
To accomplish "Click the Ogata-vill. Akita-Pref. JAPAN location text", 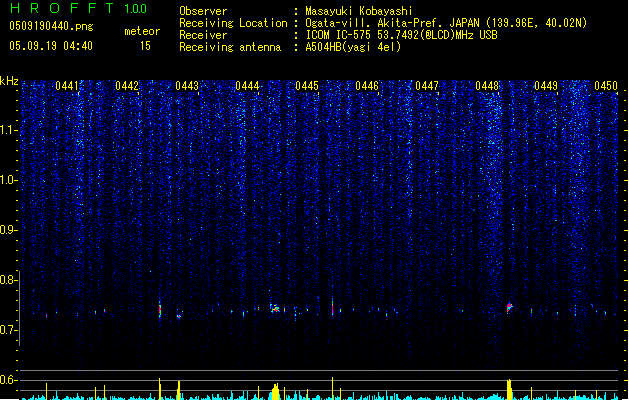I will (x=446, y=23).
